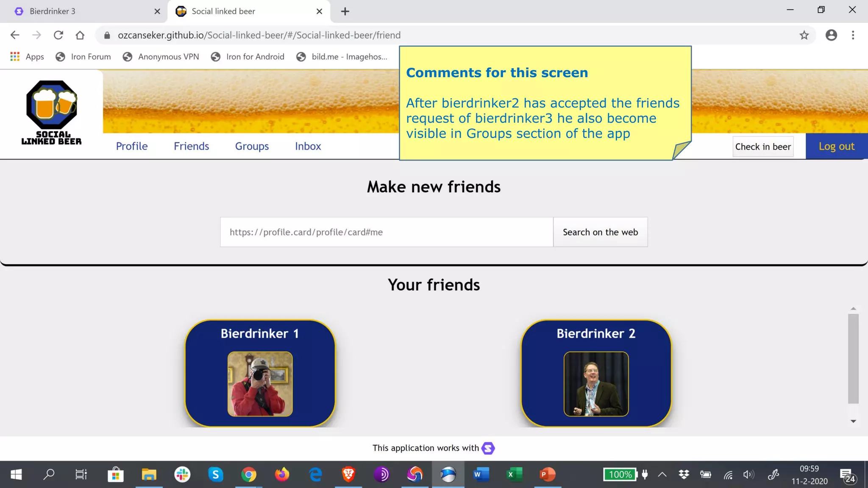This screenshot has width=868, height=488.
Task: Open Dropbox tray icon
Action: click(x=684, y=475)
